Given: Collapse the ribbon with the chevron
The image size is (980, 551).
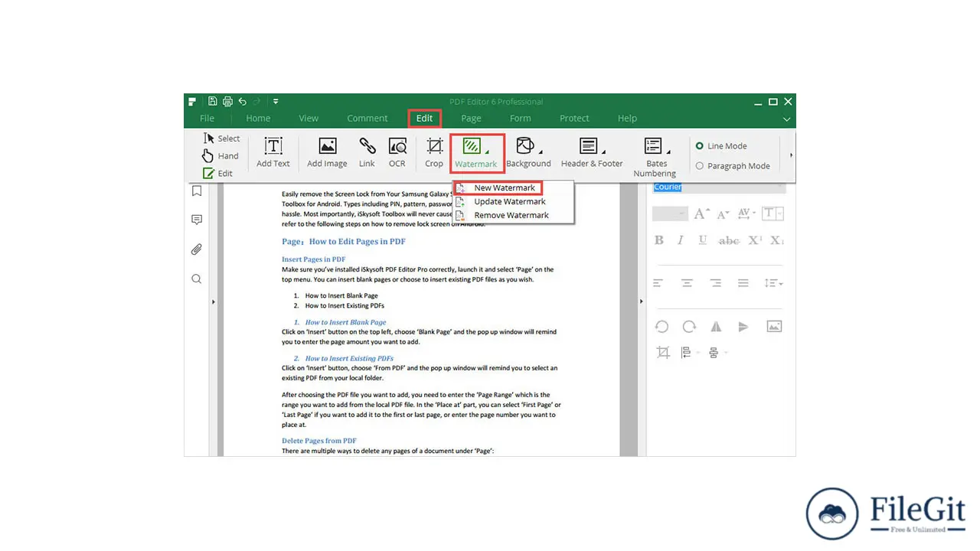Looking at the screenshot, I should (x=786, y=119).
